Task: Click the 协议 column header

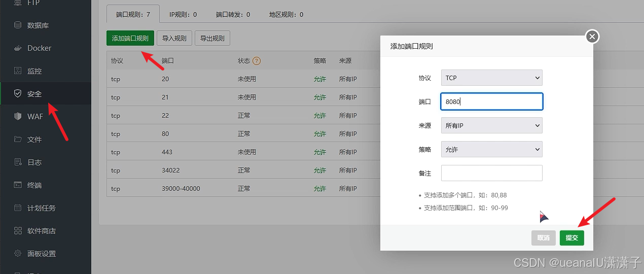Action: tap(117, 61)
